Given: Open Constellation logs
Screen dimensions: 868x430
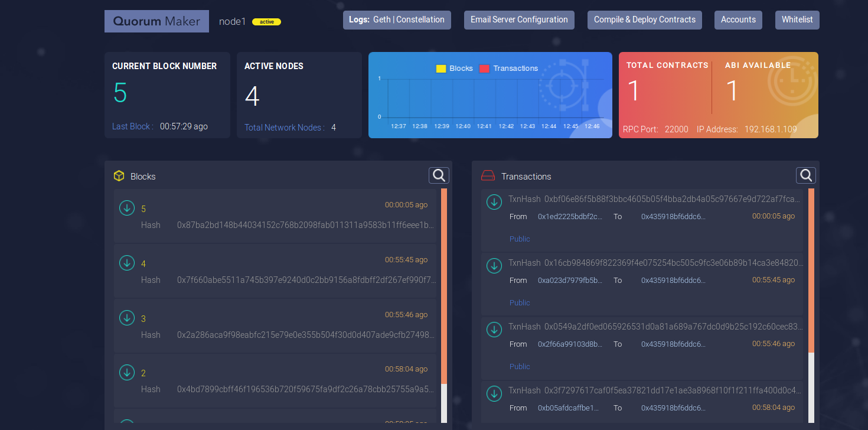Looking at the screenshot, I should [x=420, y=19].
